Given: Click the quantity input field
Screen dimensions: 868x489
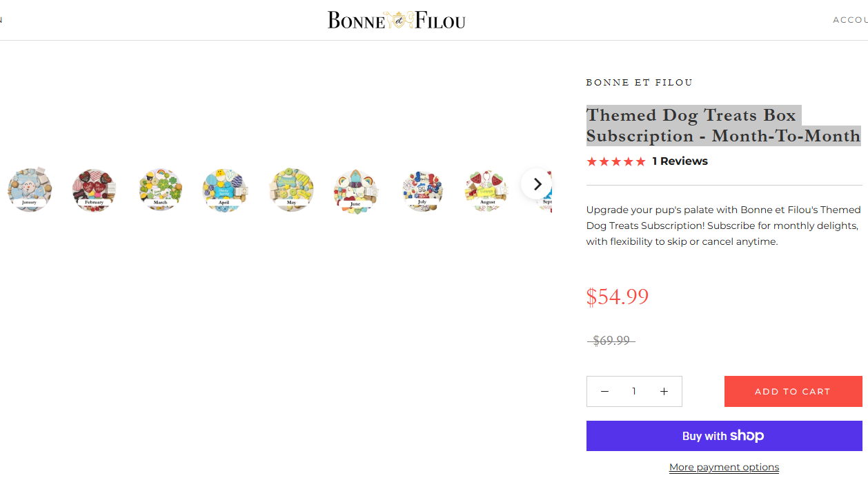Looking at the screenshot, I should (x=634, y=391).
